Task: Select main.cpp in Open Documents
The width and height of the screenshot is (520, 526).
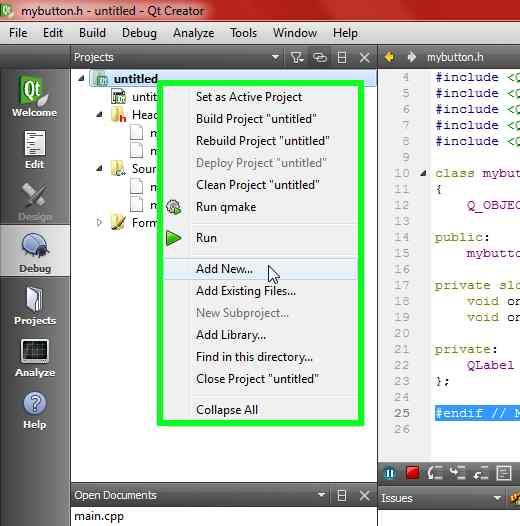Action: click(x=99, y=516)
